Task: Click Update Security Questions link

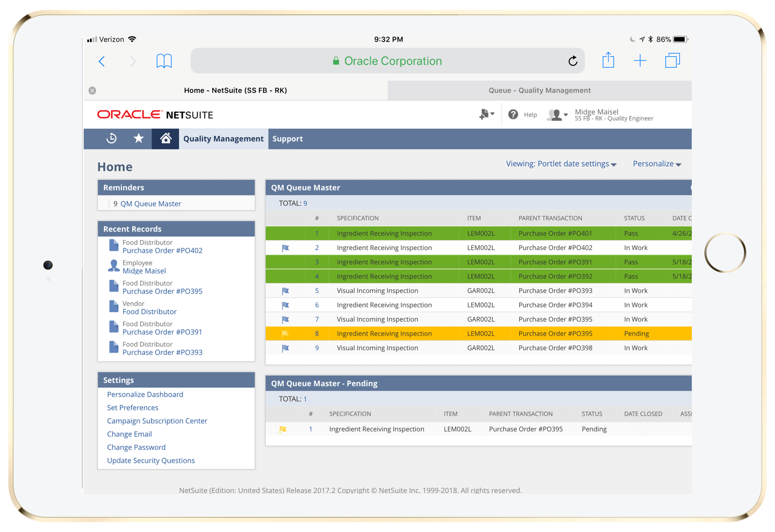Action: pyautogui.click(x=151, y=461)
